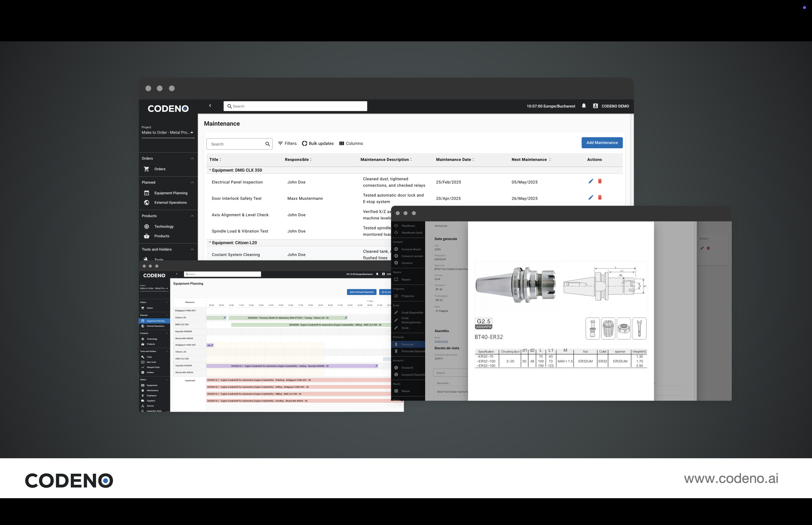812x525 pixels.
Task: Collapse the sidebar with the back arrow
Action: point(210,106)
